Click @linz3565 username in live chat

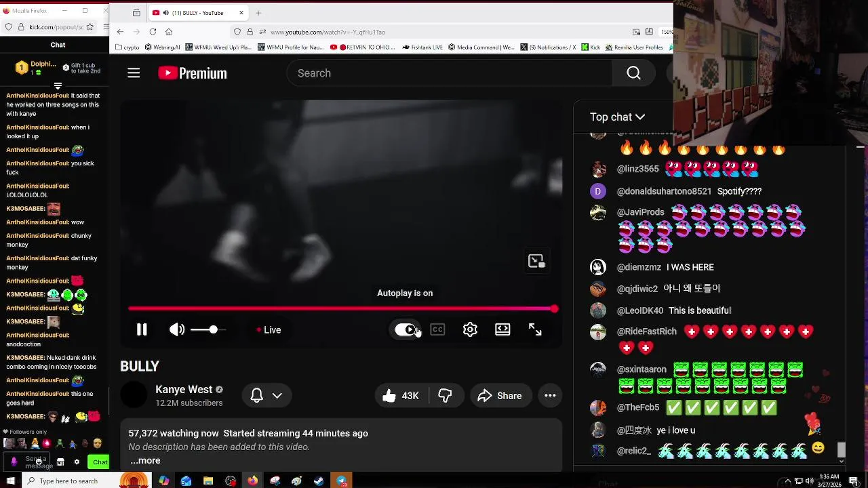(638, 169)
